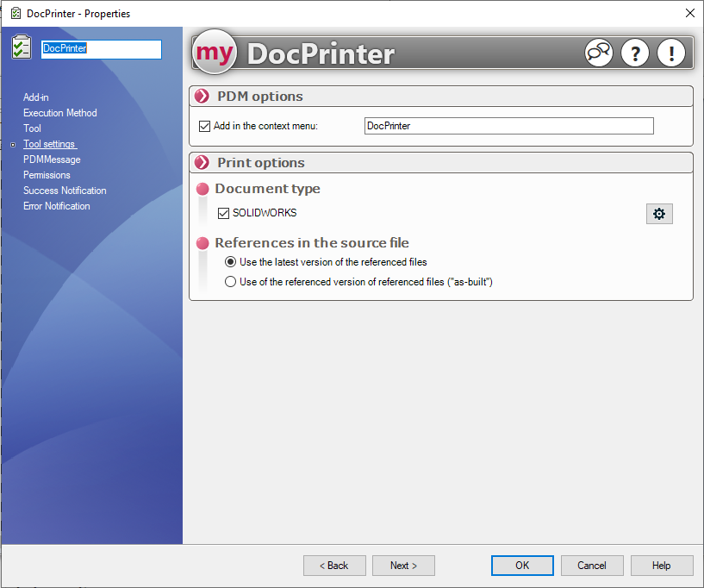Open SOLIDWORKS gear settings button
The width and height of the screenshot is (704, 588).
[659, 214]
